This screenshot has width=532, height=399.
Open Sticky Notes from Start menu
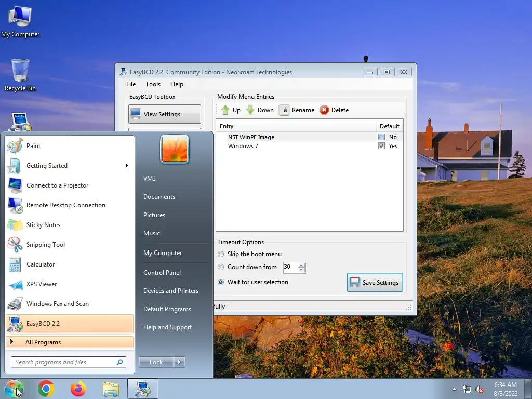point(70,224)
